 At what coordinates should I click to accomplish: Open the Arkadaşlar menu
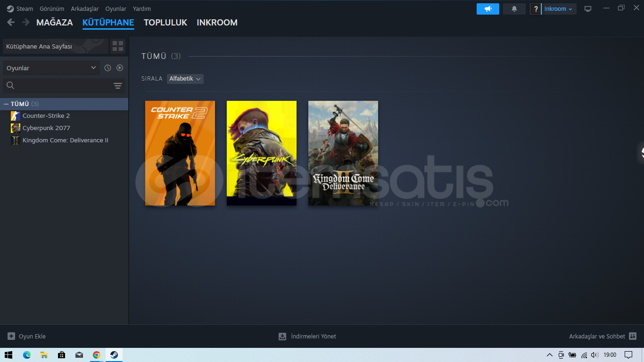[85, 9]
